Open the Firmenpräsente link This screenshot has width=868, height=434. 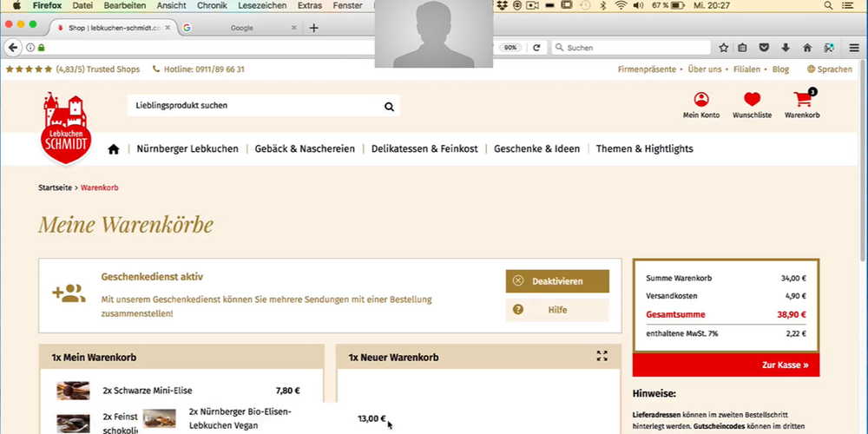tap(647, 69)
